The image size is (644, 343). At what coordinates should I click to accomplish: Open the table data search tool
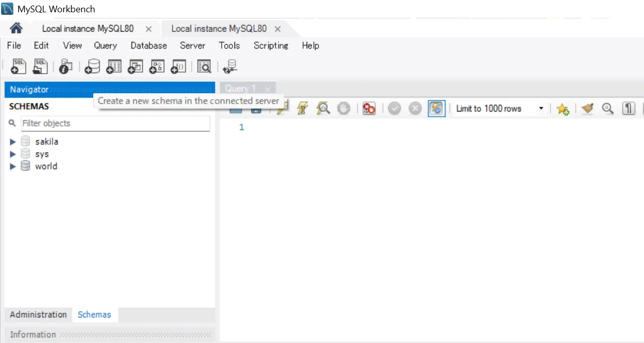point(204,66)
